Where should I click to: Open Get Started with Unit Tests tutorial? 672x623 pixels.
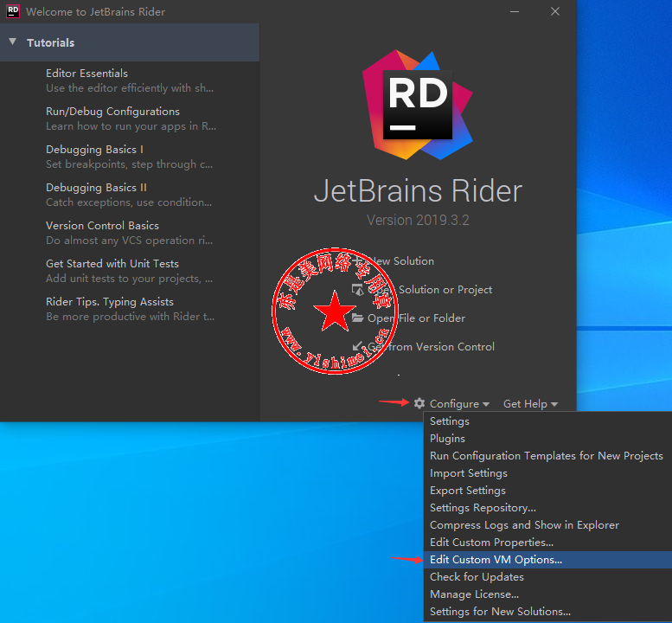click(x=130, y=271)
